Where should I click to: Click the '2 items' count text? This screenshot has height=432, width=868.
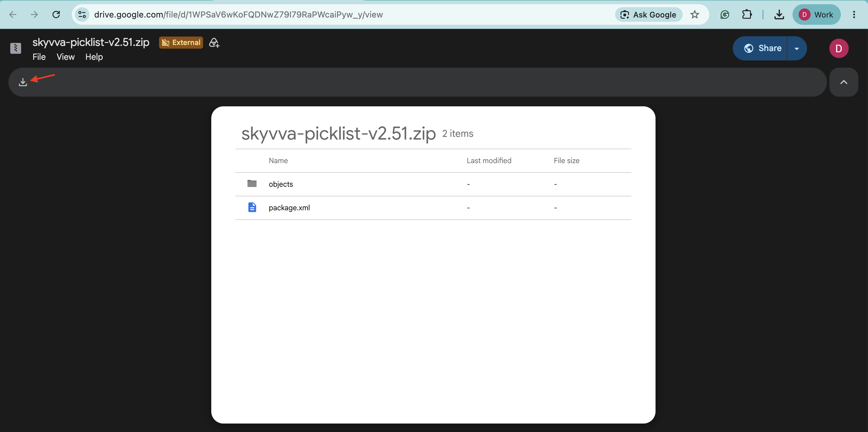(x=458, y=134)
